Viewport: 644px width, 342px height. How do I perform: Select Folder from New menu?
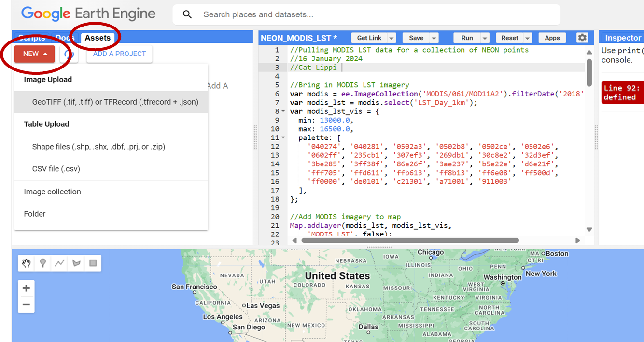point(111,214)
